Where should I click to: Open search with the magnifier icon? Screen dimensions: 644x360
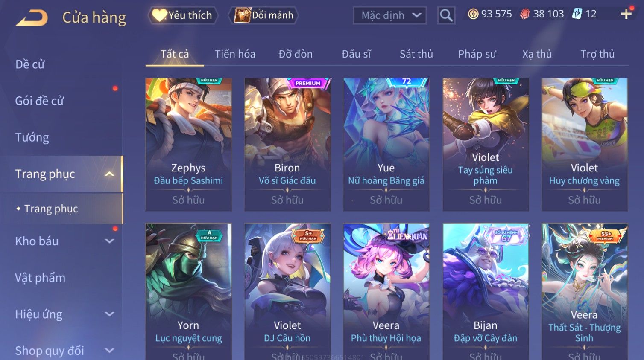(x=446, y=15)
